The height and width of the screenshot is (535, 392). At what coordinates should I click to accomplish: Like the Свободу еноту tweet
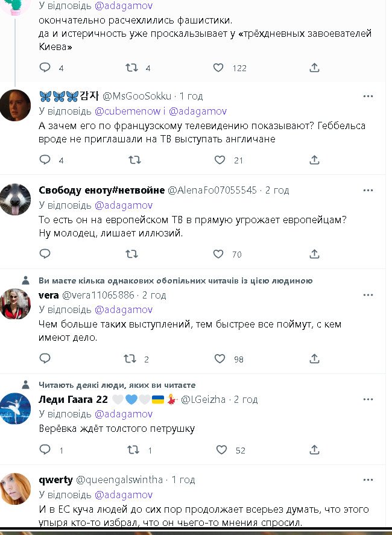click(x=220, y=254)
